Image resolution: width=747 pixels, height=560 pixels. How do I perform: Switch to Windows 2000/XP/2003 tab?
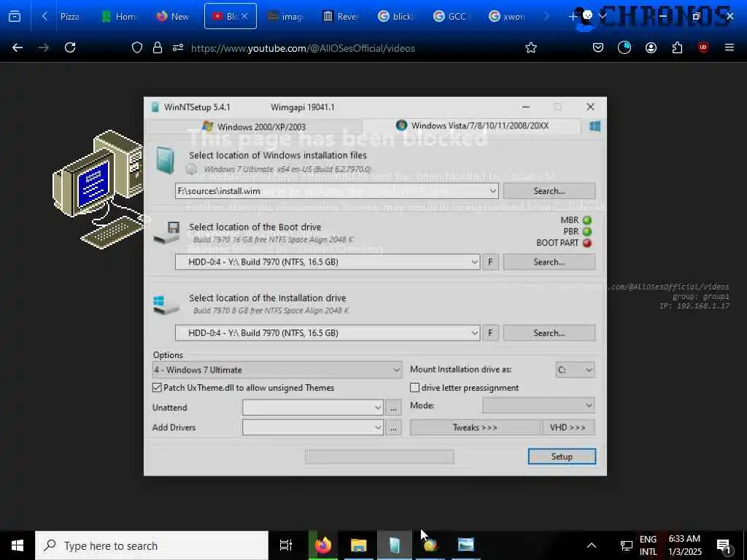(x=255, y=127)
